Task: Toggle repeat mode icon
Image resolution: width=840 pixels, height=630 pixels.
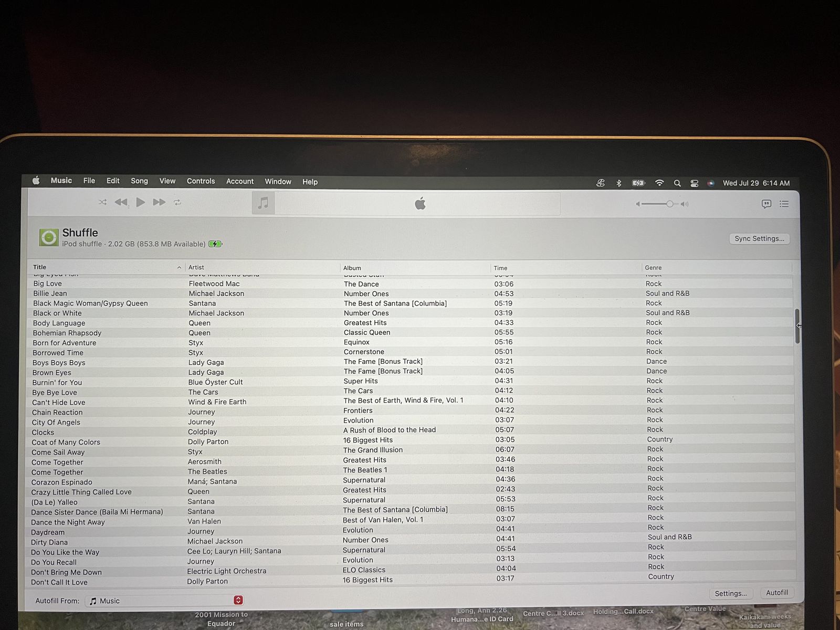Action: (177, 202)
